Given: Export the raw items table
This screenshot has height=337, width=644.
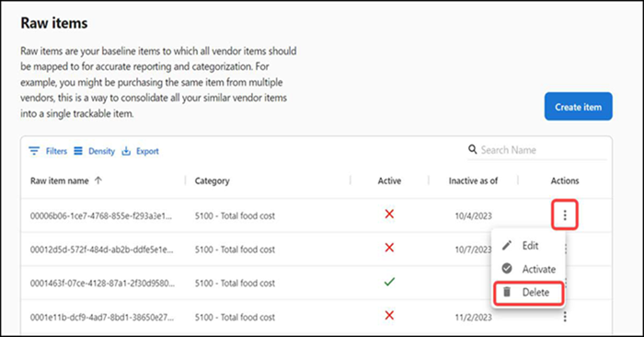Looking at the screenshot, I should point(140,151).
